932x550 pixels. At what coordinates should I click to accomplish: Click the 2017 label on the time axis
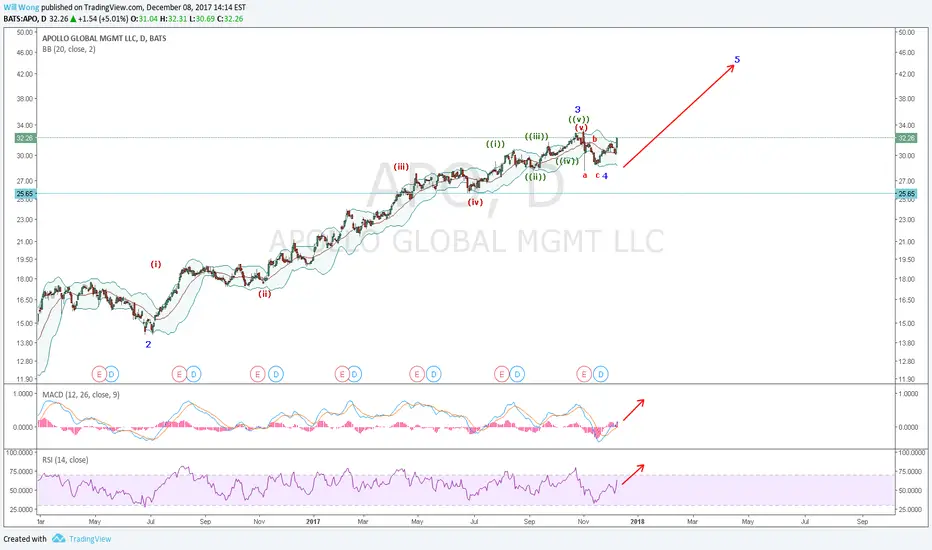(313, 521)
